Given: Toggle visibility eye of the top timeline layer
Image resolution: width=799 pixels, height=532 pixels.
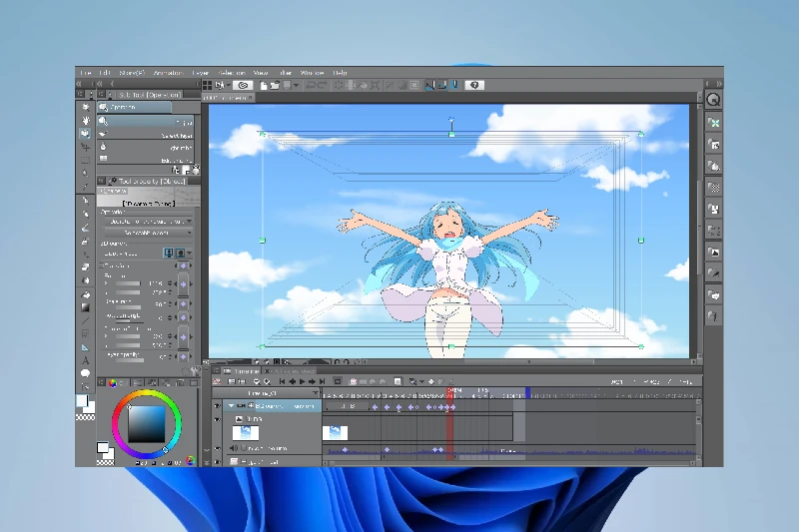Looking at the screenshot, I should [219, 406].
